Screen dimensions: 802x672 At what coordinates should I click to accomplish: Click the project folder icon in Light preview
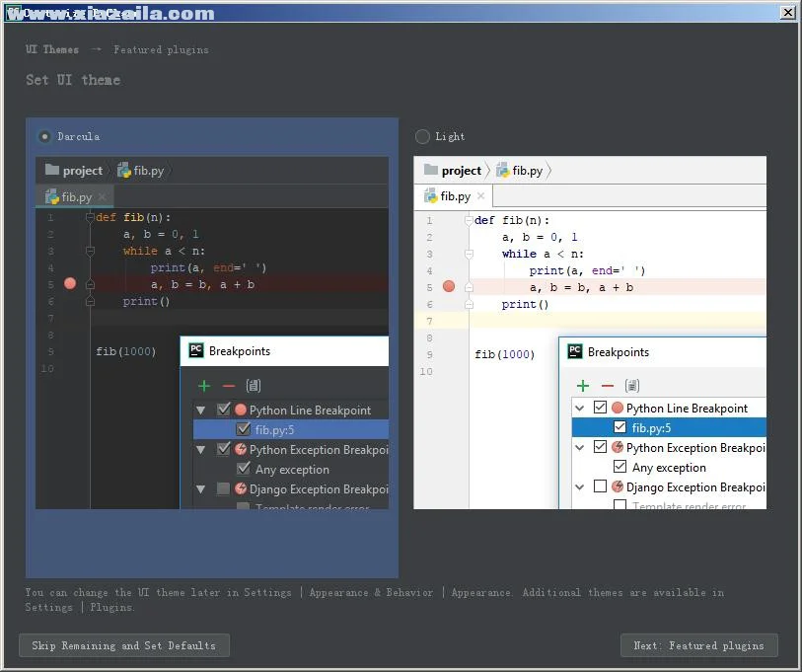click(431, 170)
